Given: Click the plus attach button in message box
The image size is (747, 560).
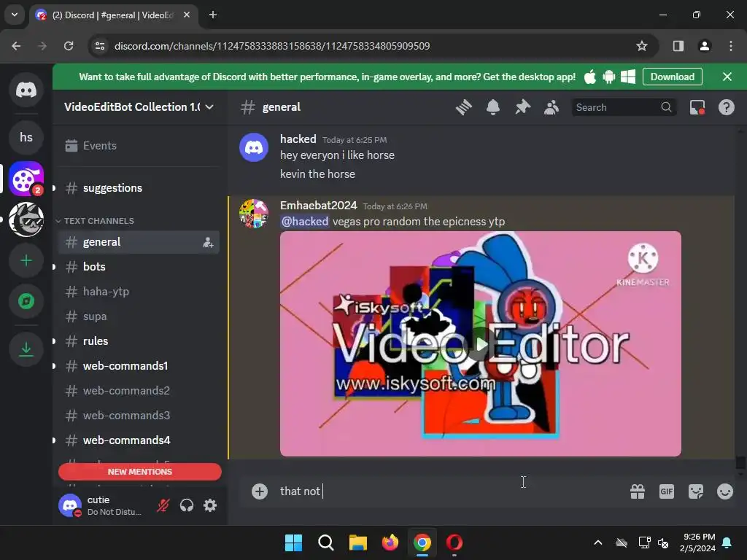Looking at the screenshot, I should (260, 491).
